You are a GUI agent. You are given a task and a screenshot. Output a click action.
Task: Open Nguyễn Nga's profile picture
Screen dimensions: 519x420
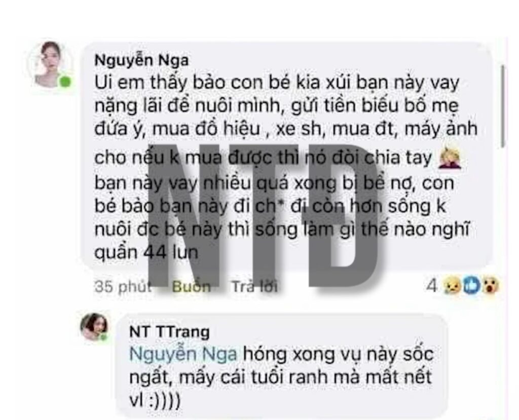(x=51, y=65)
